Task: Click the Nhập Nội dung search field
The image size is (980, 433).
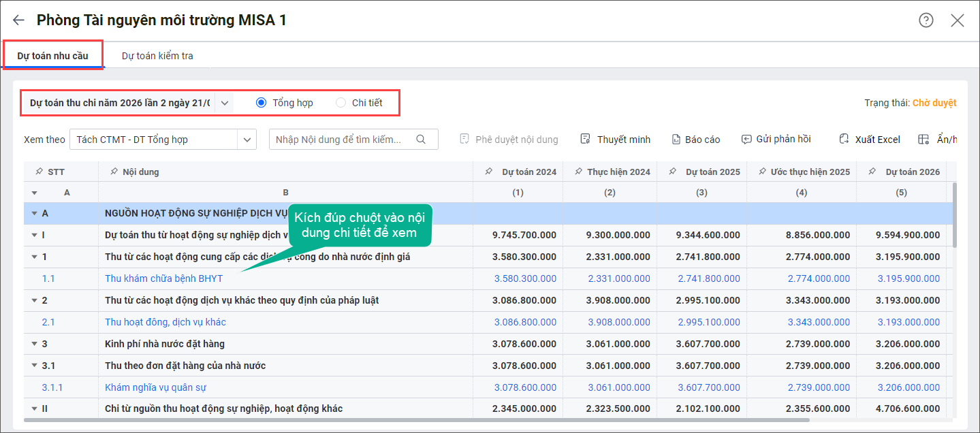Action: (x=341, y=140)
